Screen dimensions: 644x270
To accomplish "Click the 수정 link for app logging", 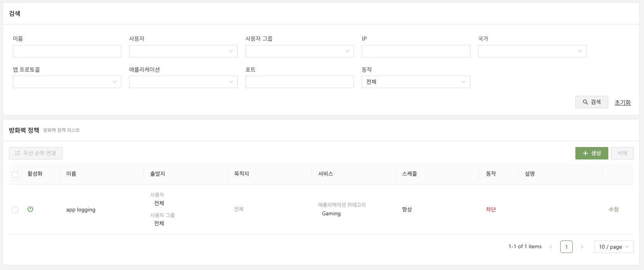I will (x=613, y=209).
